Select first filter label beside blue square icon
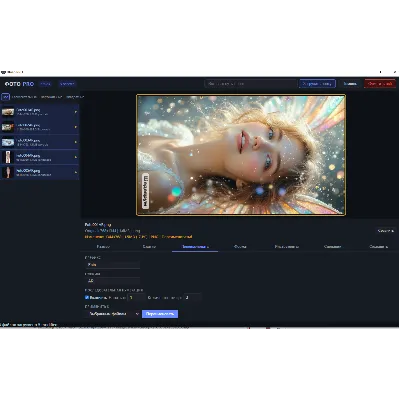Screen dimensions: 400x400 pyautogui.click(x=24, y=97)
